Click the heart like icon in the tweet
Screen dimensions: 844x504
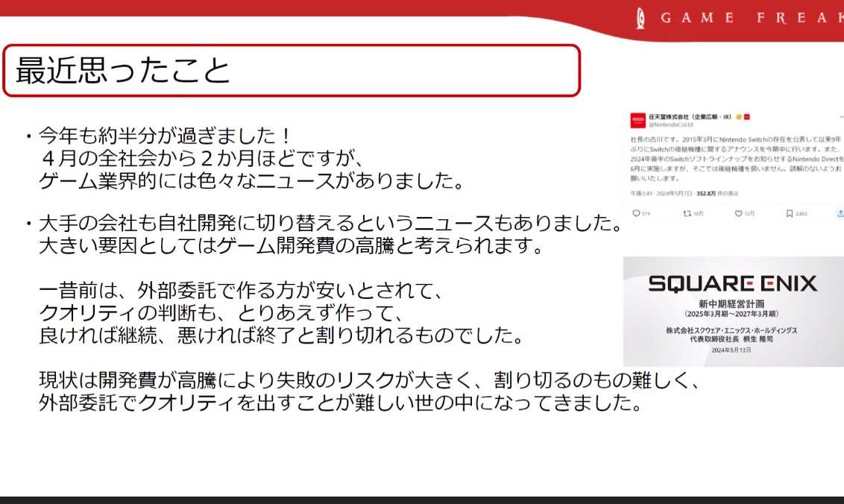[738, 214]
